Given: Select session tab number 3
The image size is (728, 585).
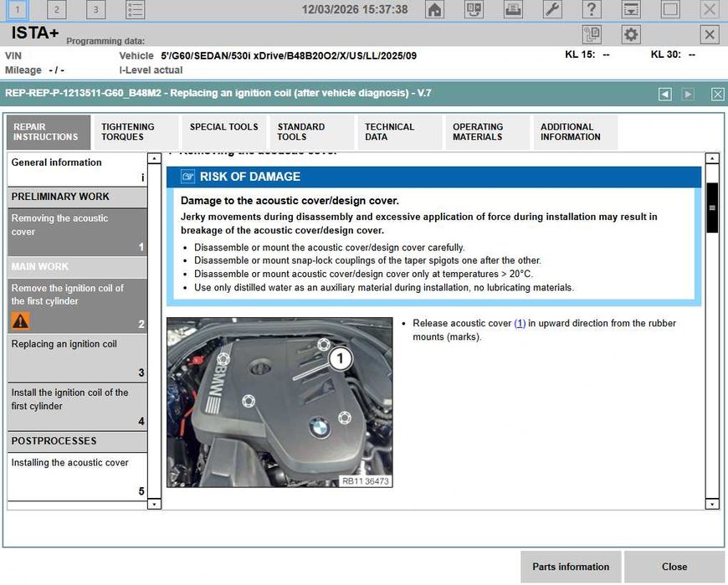Looking at the screenshot, I should point(95,9).
